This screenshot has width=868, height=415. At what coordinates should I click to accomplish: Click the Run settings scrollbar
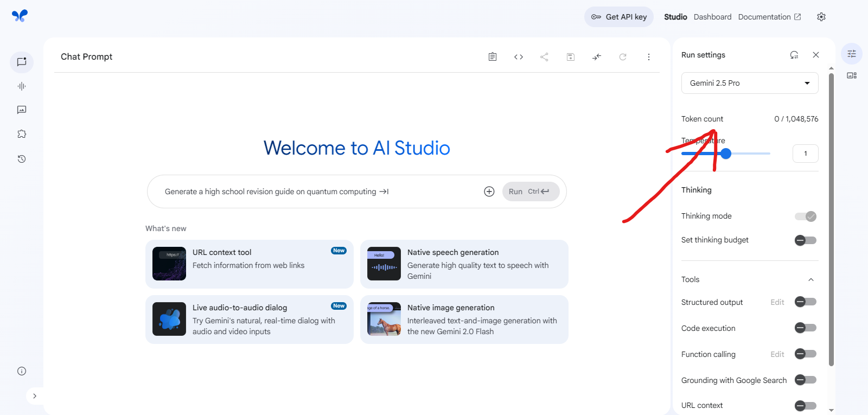pyautogui.click(x=831, y=220)
